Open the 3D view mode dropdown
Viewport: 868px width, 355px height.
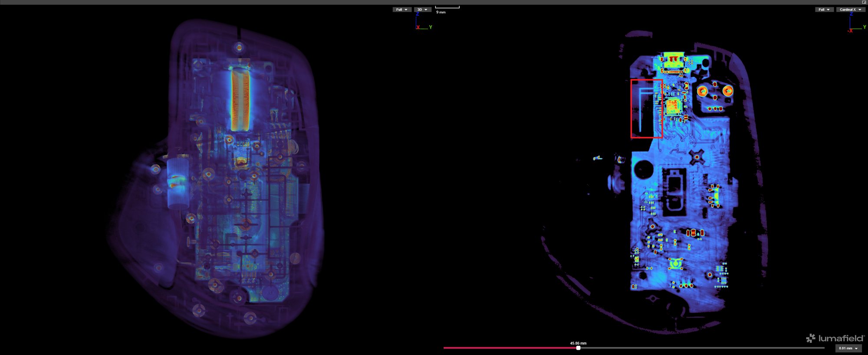[x=422, y=10]
